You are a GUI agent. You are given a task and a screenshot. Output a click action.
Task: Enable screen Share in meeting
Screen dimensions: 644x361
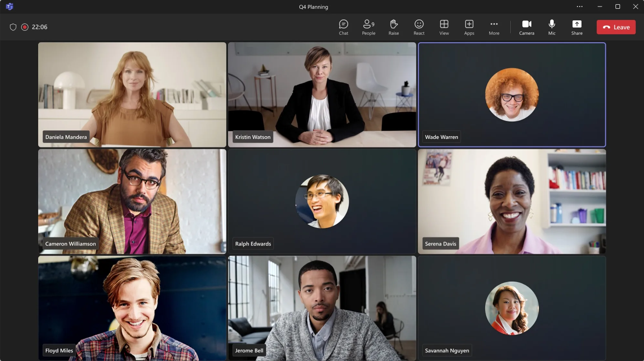click(x=577, y=27)
